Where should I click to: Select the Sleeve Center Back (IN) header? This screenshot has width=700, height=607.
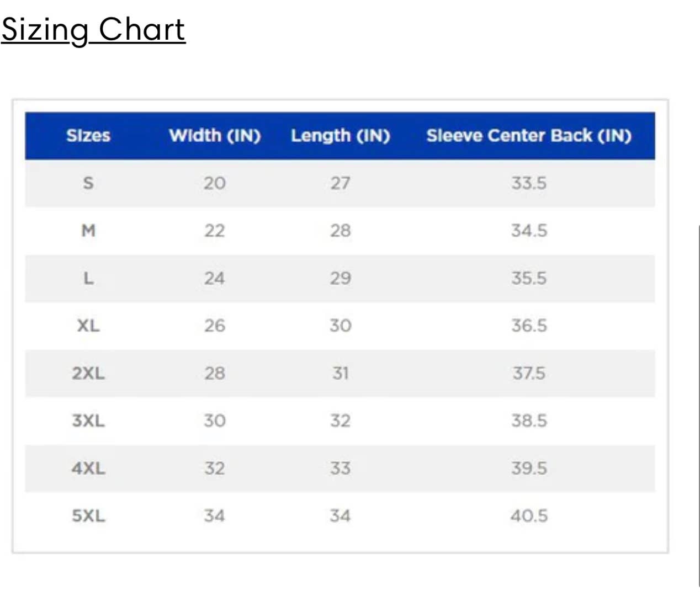pos(528,136)
